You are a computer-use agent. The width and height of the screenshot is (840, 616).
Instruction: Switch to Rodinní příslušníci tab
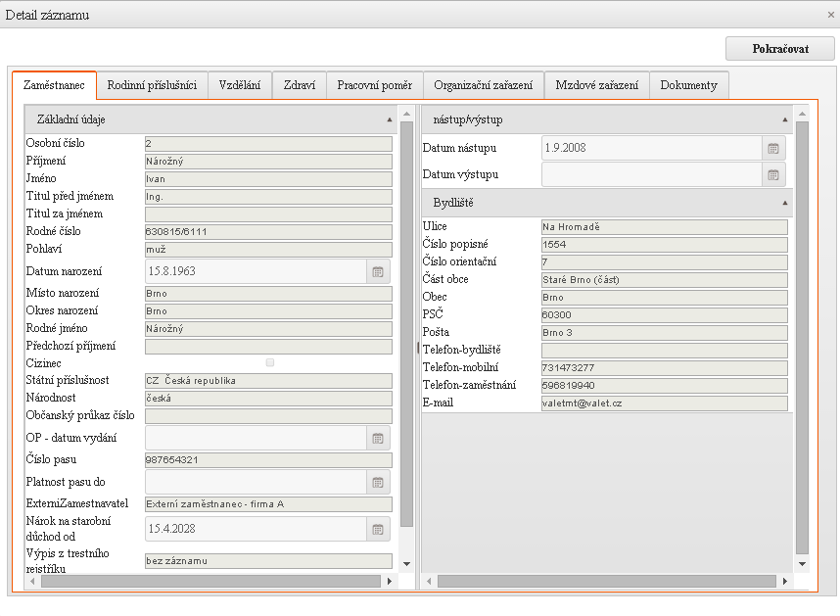[x=152, y=85]
